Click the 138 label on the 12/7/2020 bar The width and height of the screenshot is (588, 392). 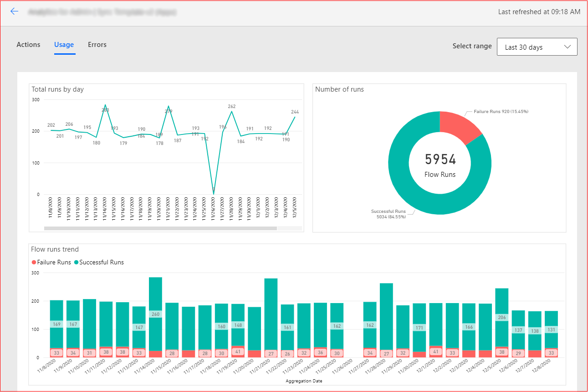pyautogui.click(x=535, y=331)
